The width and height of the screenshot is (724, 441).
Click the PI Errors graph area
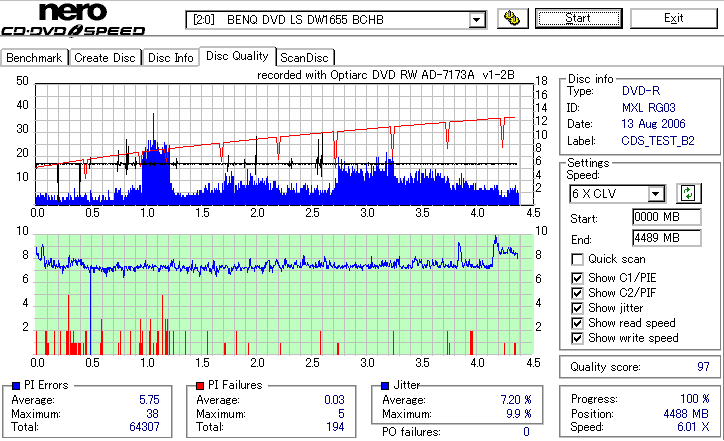[284, 145]
